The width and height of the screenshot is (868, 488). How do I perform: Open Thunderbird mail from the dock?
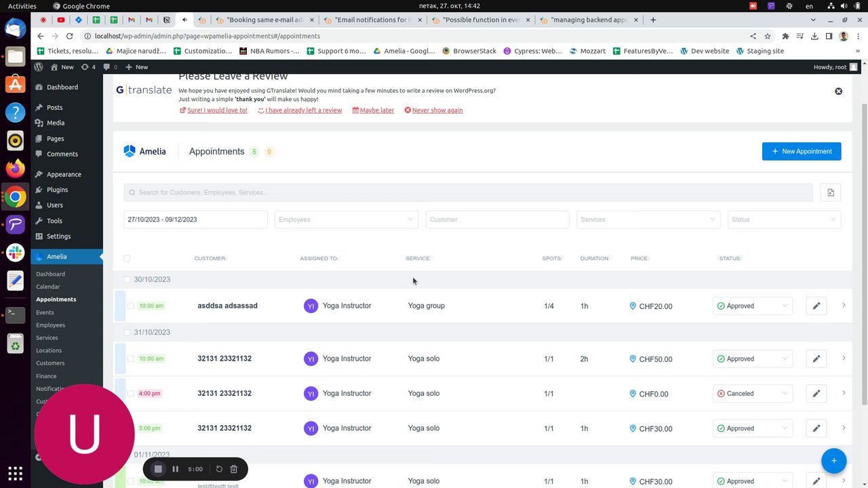pyautogui.click(x=15, y=28)
